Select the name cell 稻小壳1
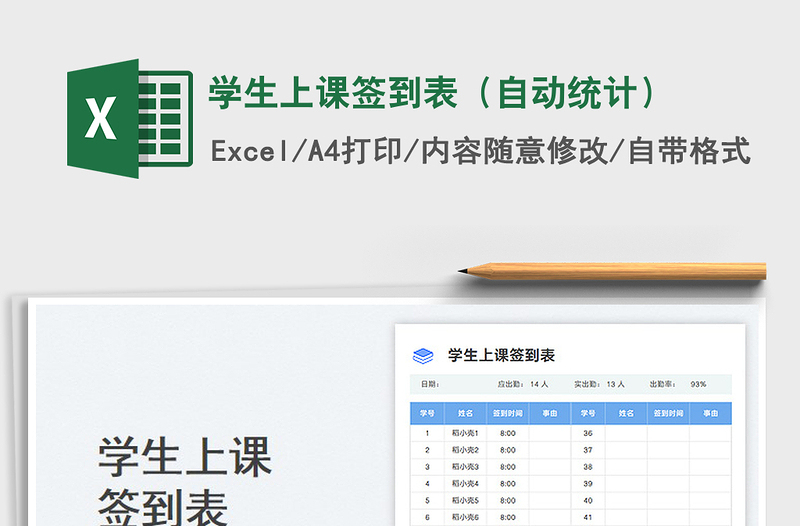This screenshot has width=800, height=526. [465, 433]
